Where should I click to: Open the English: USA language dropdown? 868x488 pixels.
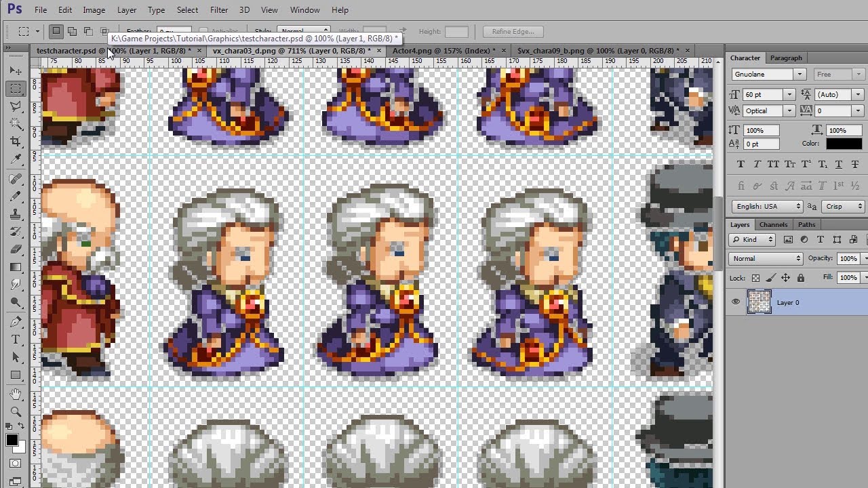click(768, 206)
